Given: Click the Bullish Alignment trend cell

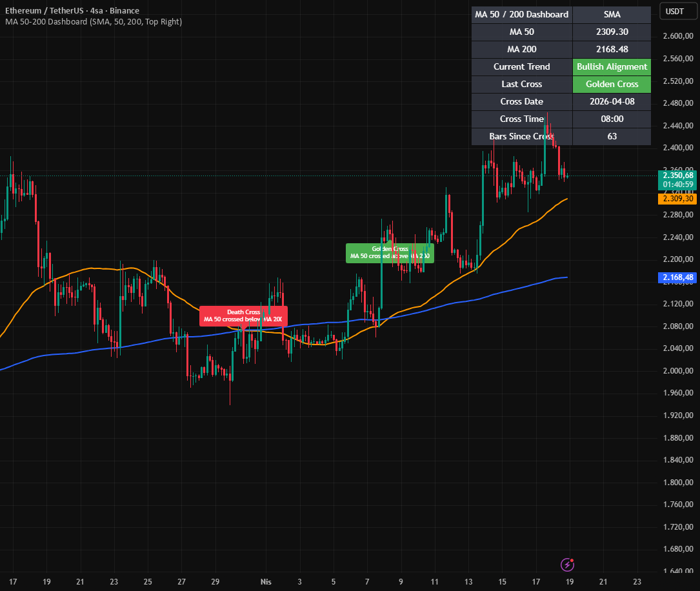Looking at the screenshot, I should 612,66.
